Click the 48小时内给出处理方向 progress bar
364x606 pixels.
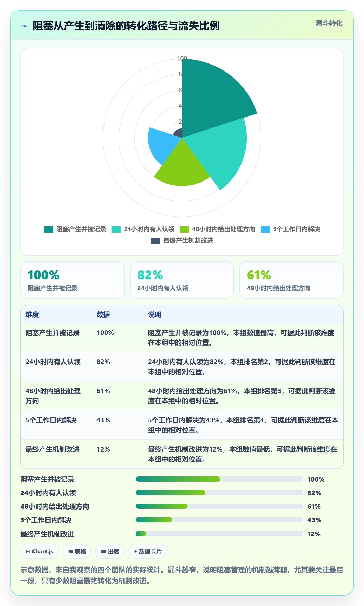(x=219, y=506)
